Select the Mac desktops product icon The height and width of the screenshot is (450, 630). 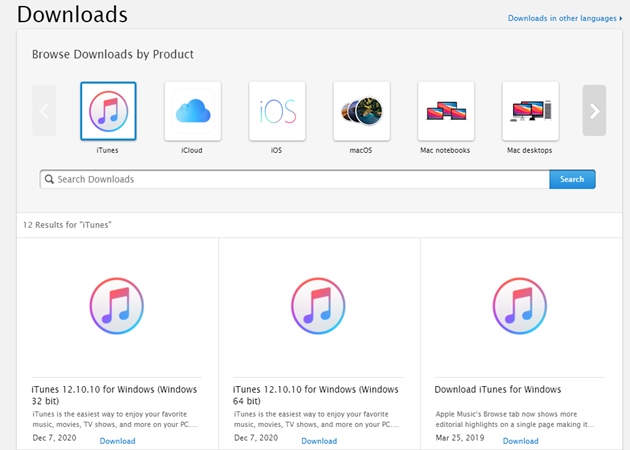[x=530, y=111]
